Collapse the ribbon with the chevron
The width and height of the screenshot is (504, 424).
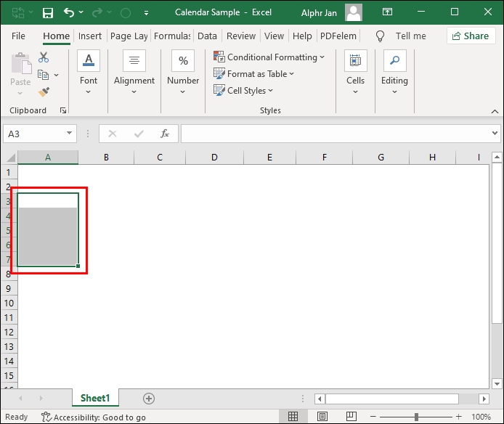click(x=495, y=112)
